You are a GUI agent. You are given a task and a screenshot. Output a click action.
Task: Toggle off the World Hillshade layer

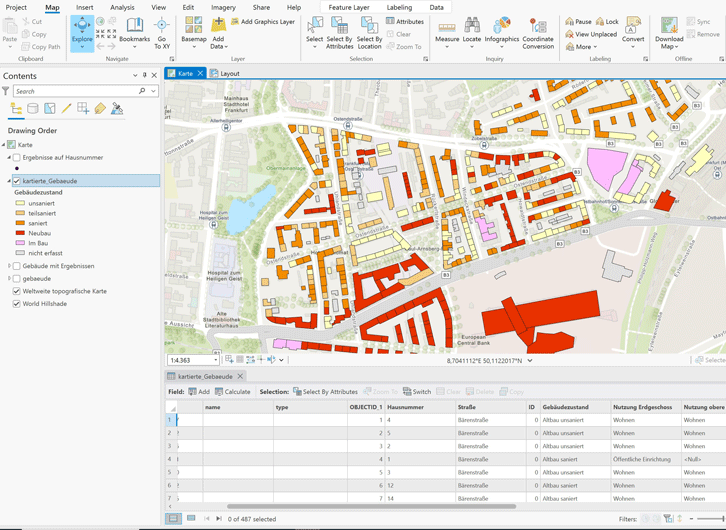pyautogui.click(x=17, y=303)
